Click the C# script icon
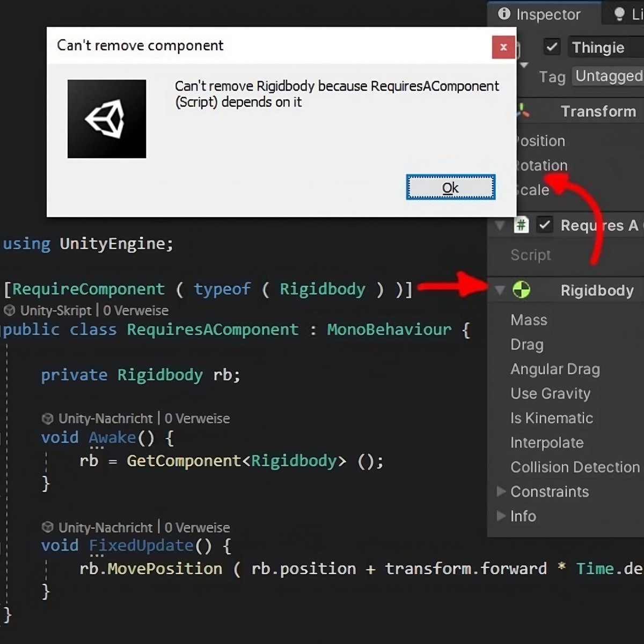 (521, 225)
